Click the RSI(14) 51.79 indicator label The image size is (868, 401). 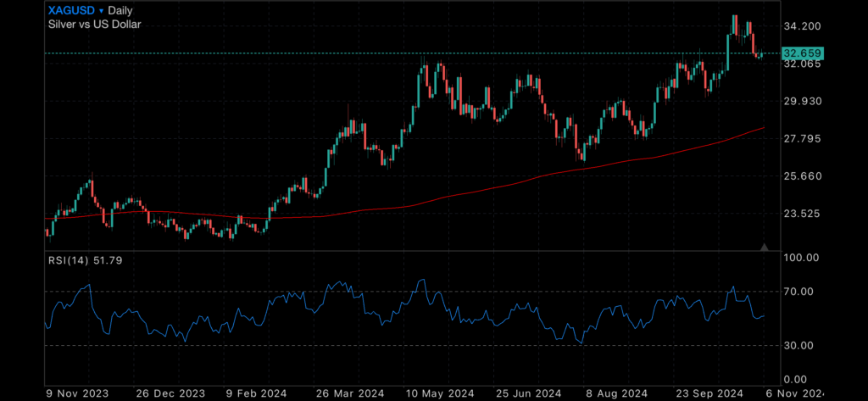[x=86, y=259]
